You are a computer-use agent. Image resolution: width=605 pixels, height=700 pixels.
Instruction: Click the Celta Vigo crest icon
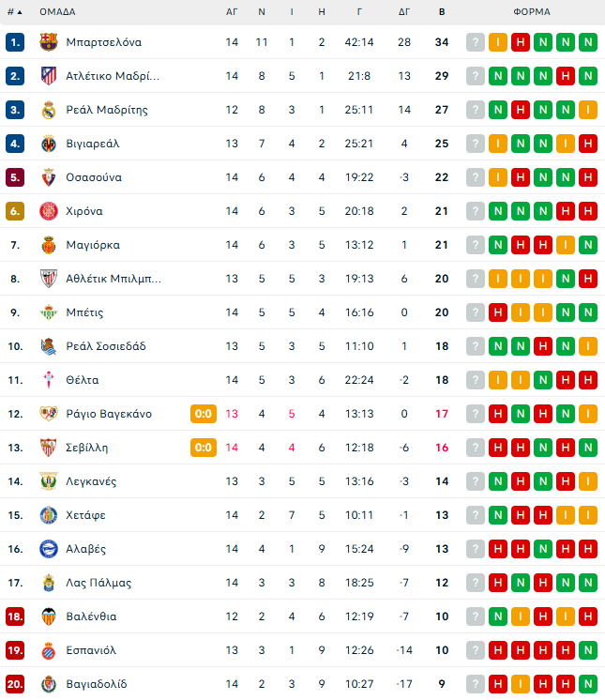(x=49, y=380)
